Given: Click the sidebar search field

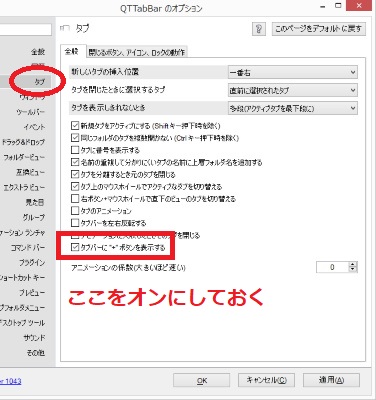Looking at the screenshot, I should tap(26, 30).
